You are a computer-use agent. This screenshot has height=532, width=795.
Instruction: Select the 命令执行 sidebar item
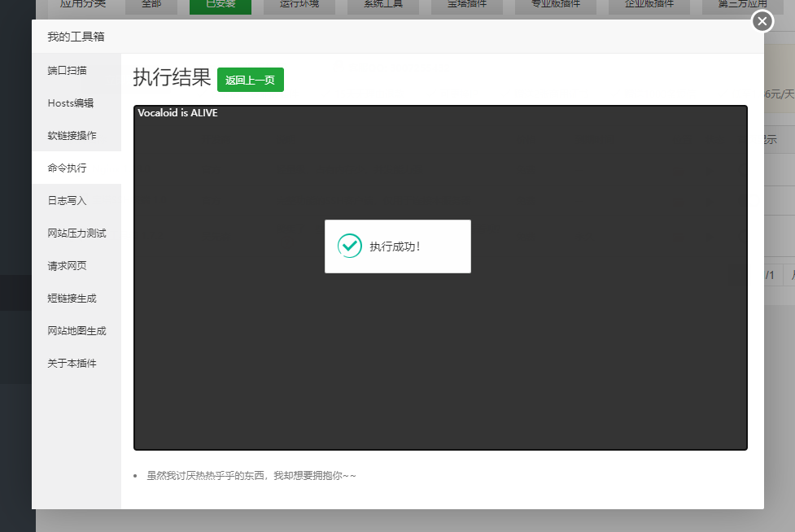point(76,168)
